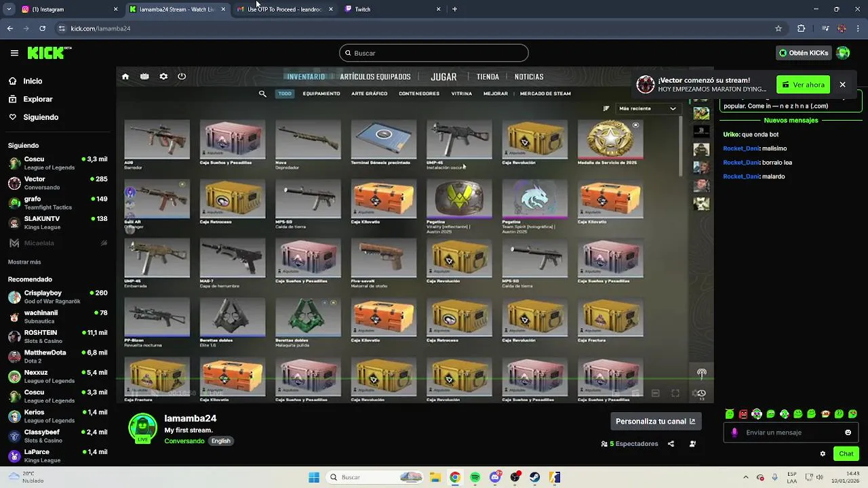Viewport: 868px width, 488px height.
Task: Click the host icon next to share
Action: click(x=692, y=444)
